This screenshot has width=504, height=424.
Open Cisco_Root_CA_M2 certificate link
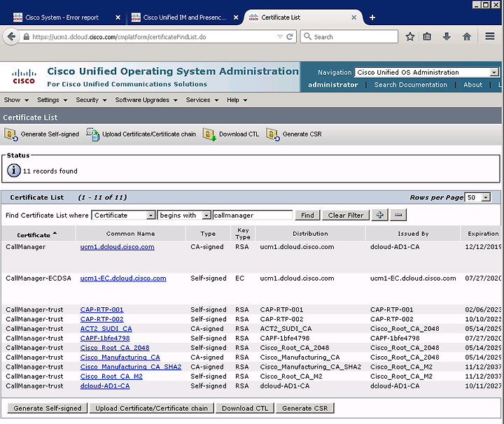coord(111,376)
